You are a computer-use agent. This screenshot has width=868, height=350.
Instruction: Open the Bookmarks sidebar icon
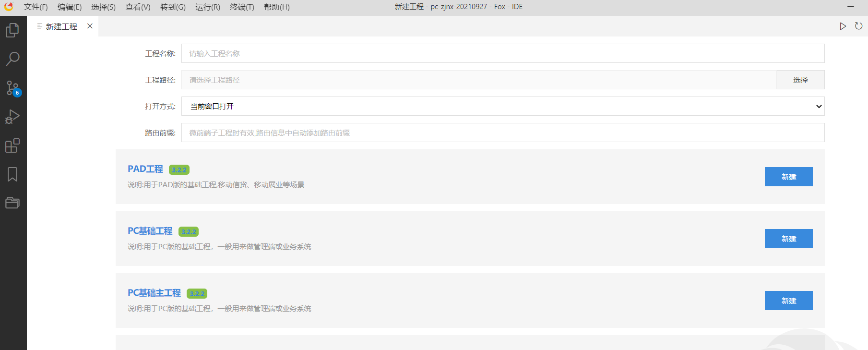12,174
